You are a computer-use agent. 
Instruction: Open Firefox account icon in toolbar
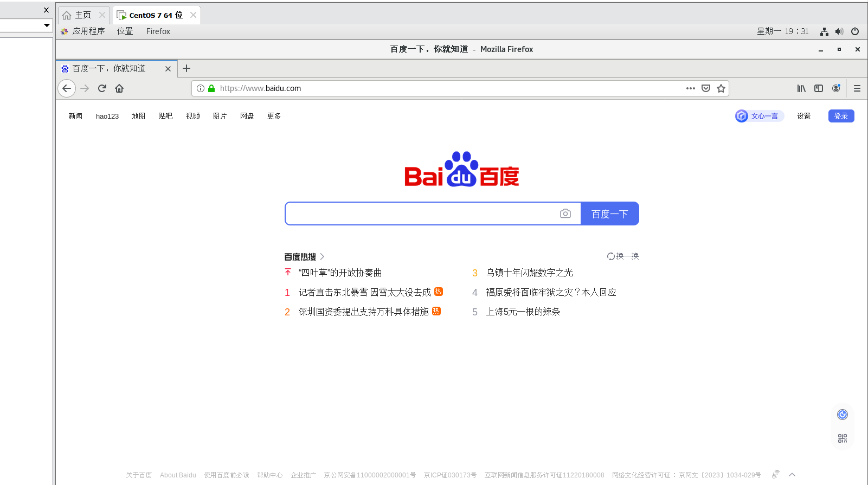tap(837, 88)
